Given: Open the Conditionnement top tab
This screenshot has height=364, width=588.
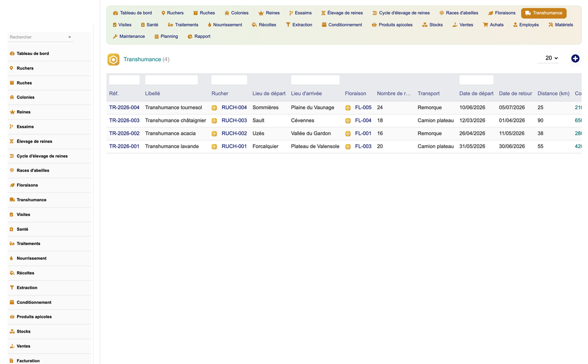Looking at the screenshot, I should point(342,24).
